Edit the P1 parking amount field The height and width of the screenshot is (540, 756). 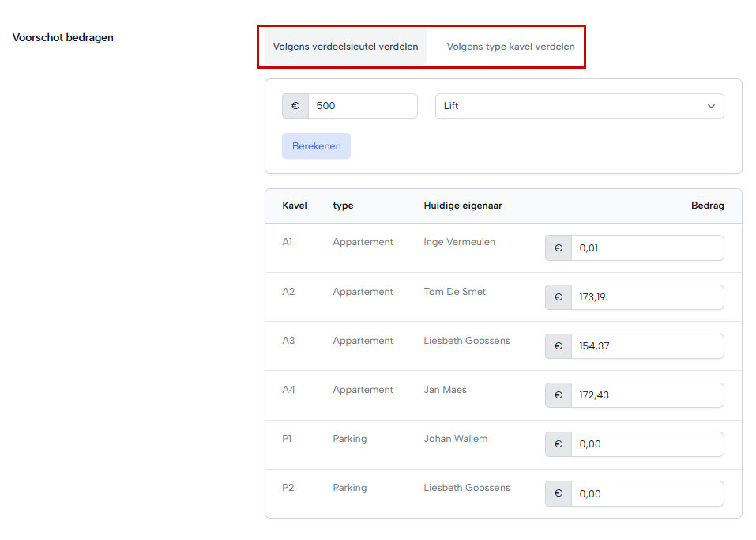click(x=648, y=444)
